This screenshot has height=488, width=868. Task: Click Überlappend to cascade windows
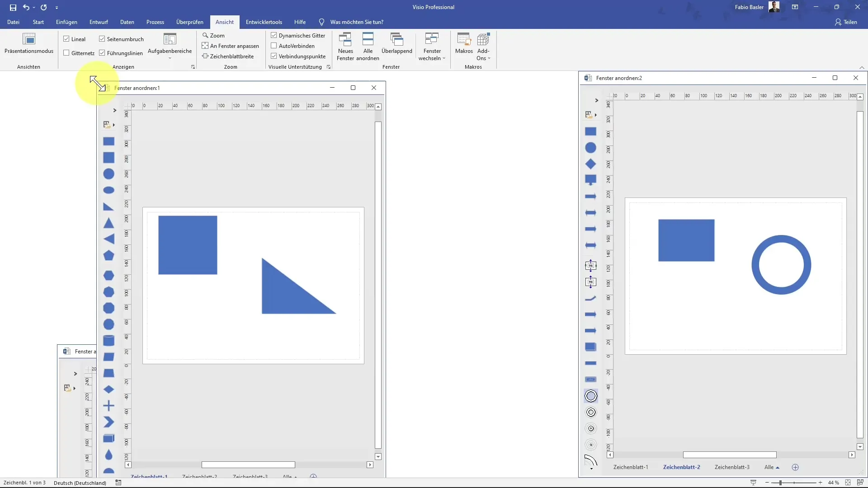pyautogui.click(x=397, y=43)
